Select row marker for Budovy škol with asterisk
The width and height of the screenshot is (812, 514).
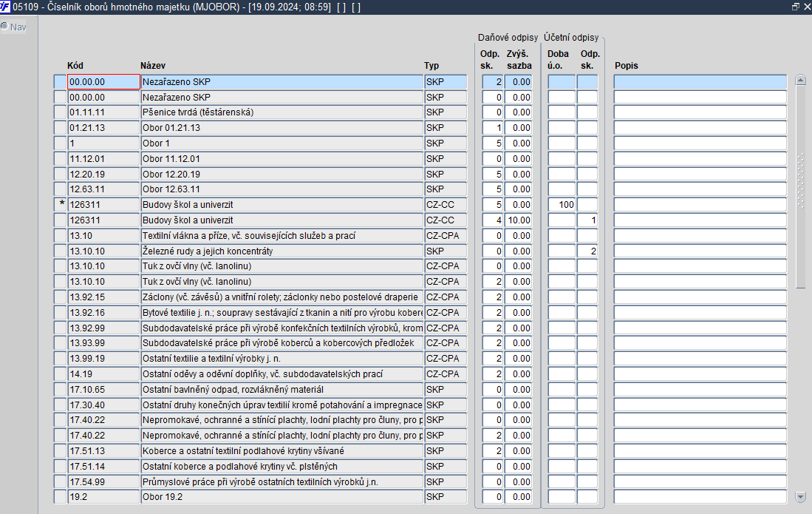[60, 205]
